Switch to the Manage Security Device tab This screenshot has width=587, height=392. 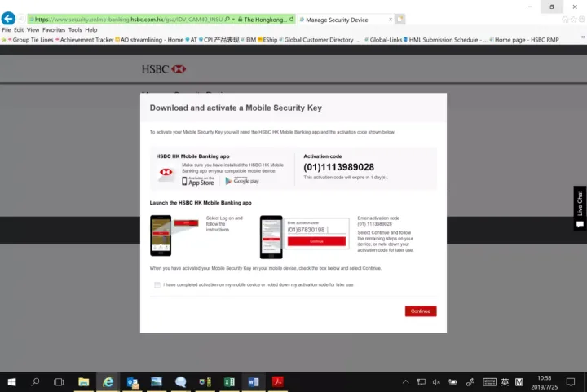pos(337,20)
